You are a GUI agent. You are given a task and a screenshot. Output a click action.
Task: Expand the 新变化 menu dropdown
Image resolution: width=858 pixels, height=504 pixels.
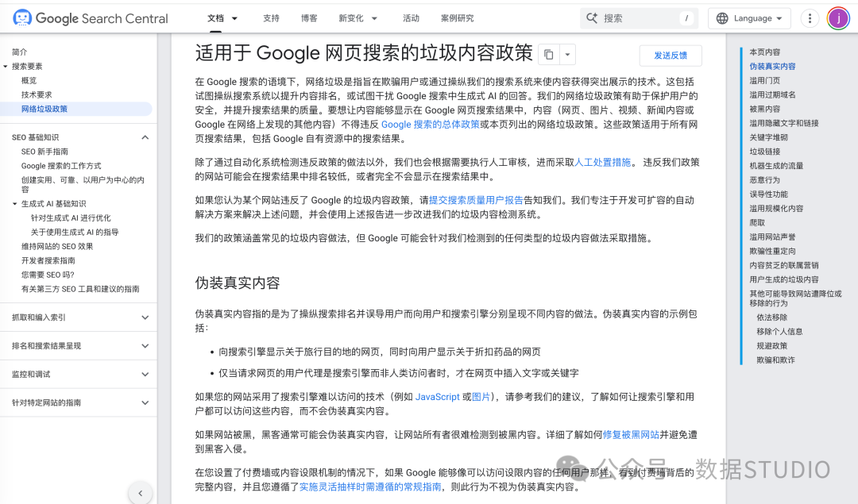374,18
